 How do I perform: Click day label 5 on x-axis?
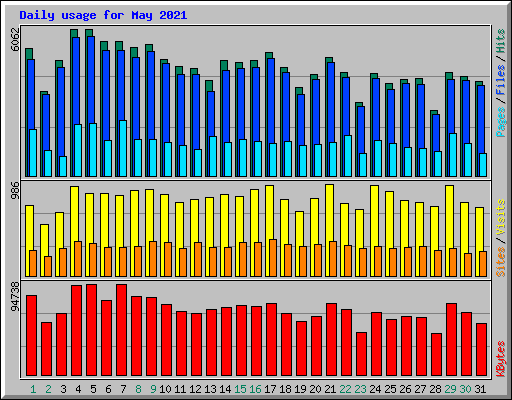[93, 389]
